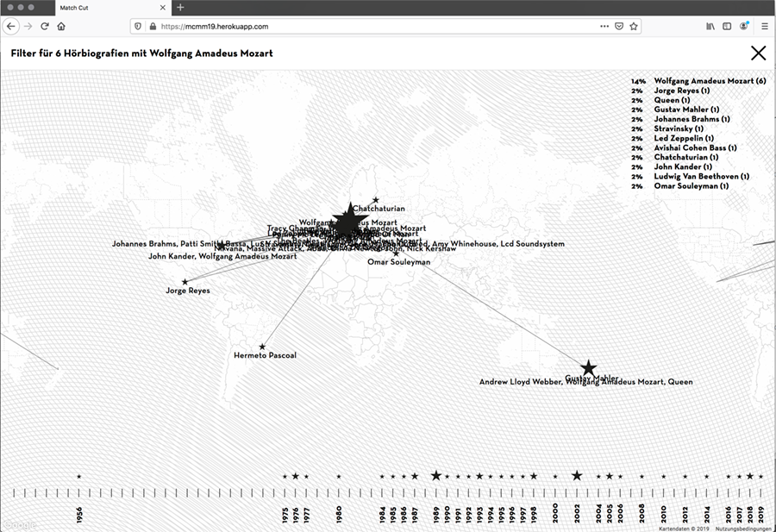Image resolution: width=776 pixels, height=532 pixels.
Task: Select the Match Cut browser tab
Action: pos(113,8)
